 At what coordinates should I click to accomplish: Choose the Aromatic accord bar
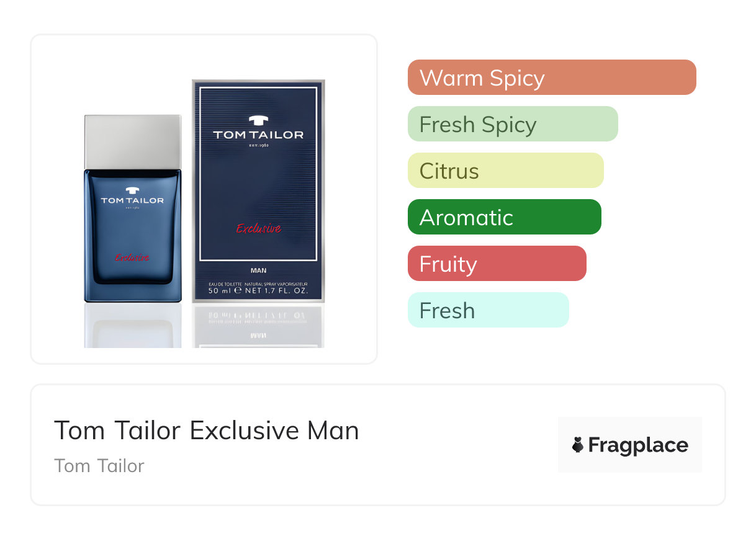[505, 217]
